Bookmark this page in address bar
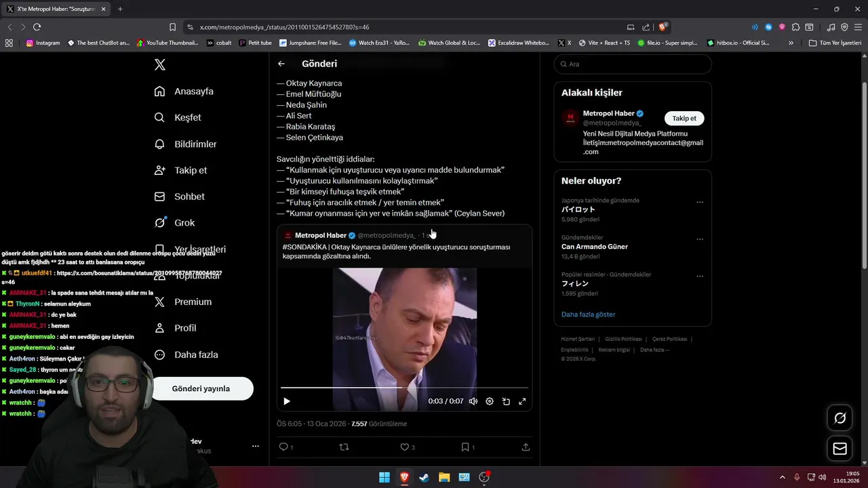Image resolution: width=868 pixels, height=488 pixels. coord(172,27)
